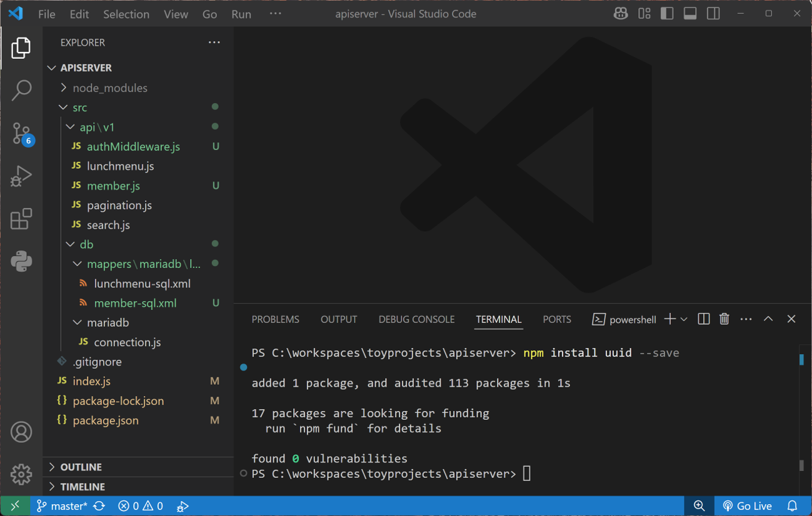Open terminal panel more actions menu

tap(746, 319)
